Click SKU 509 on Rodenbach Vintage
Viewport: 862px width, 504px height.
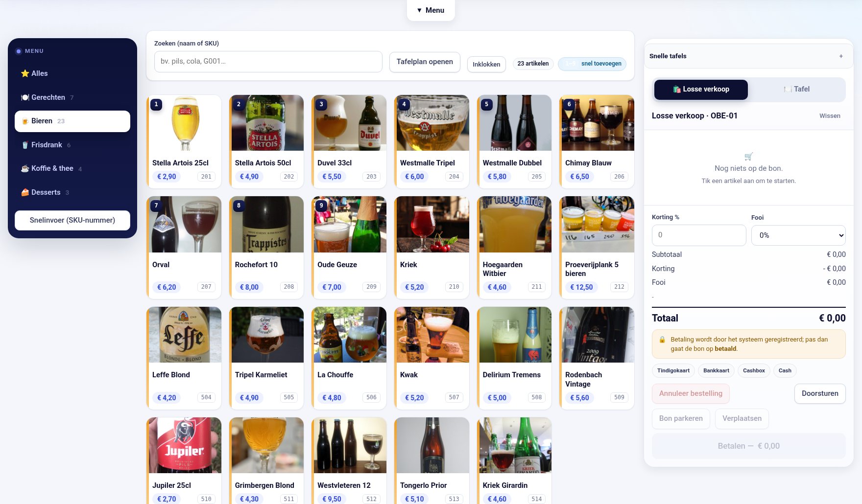click(619, 397)
